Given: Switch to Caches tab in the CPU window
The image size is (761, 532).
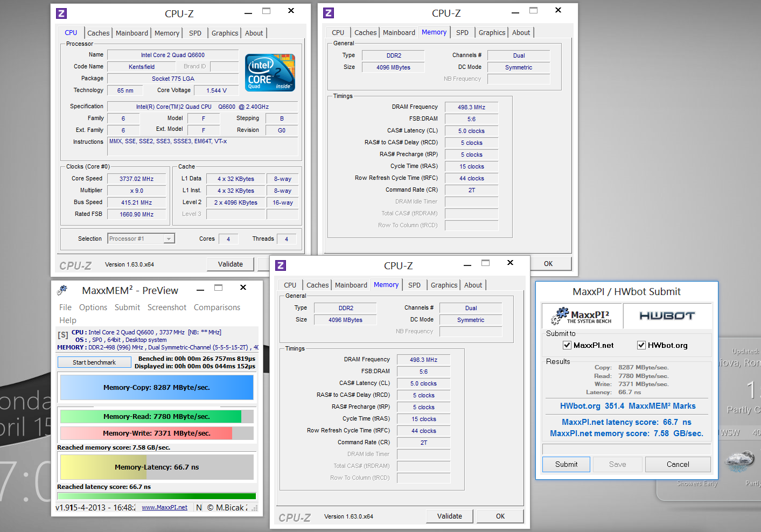Looking at the screenshot, I should click(x=99, y=33).
